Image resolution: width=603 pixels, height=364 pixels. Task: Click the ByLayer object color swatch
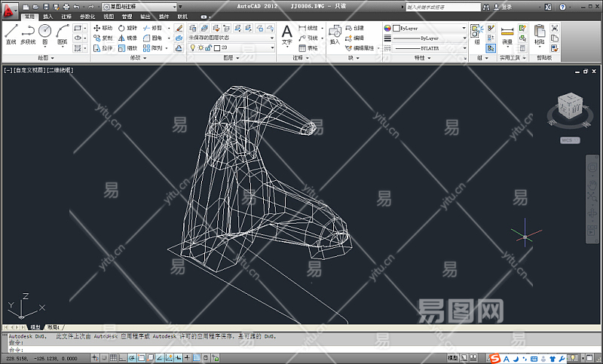click(x=396, y=28)
